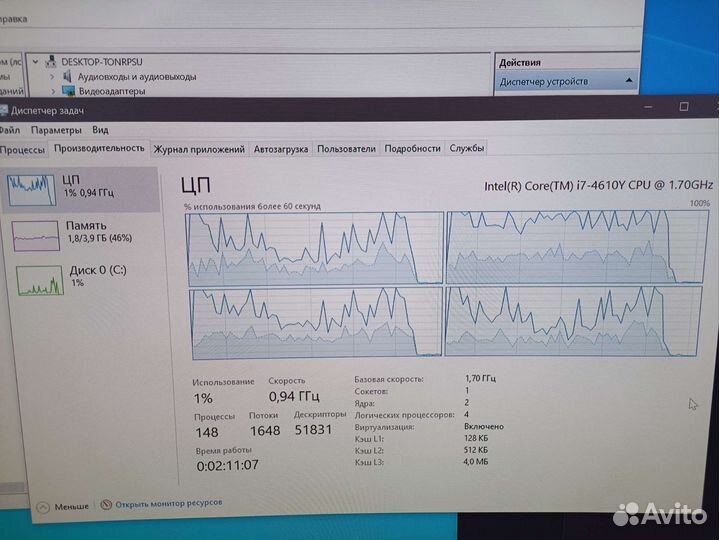Screen dimensions: 719x540
Task: Click the Базовая скорость value 1,70 ГГц
Action: (x=480, y=378)
